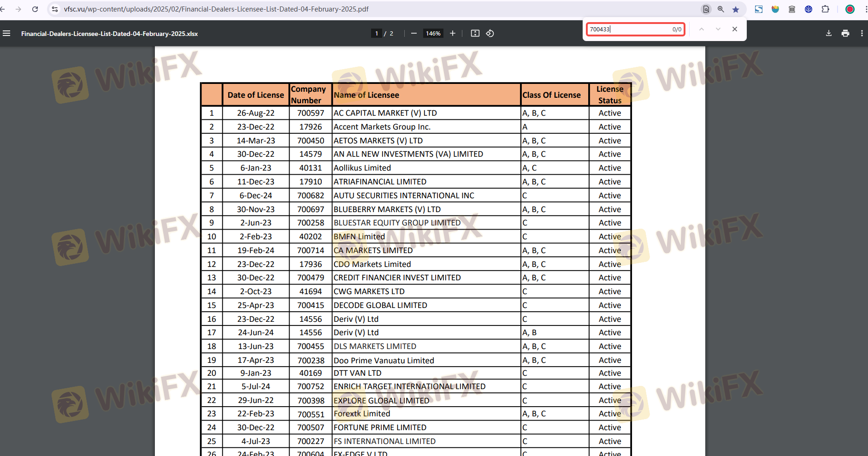Click the page number input box
Image resolution: width=868 pixels, height=456 pixels.
tap(377, 33)
